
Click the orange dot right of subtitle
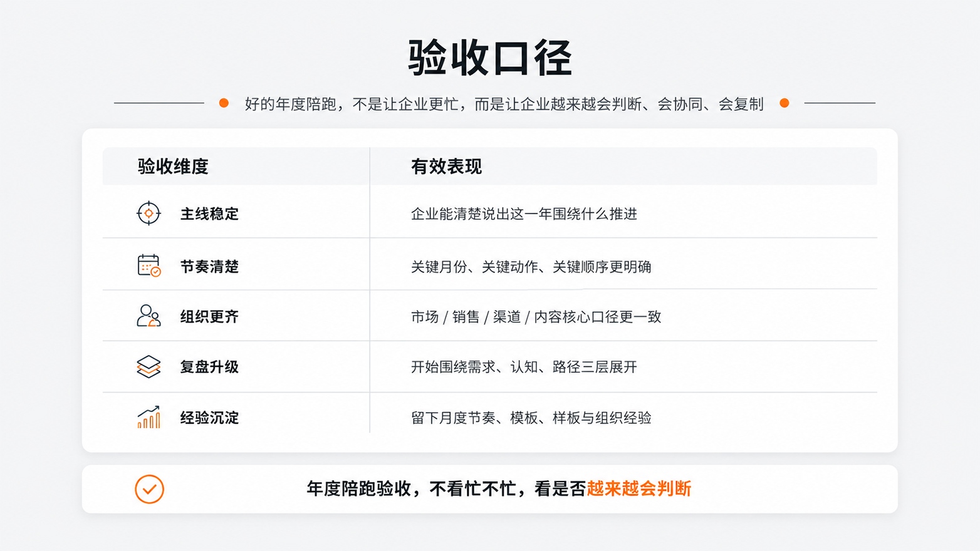coord(784,103)
